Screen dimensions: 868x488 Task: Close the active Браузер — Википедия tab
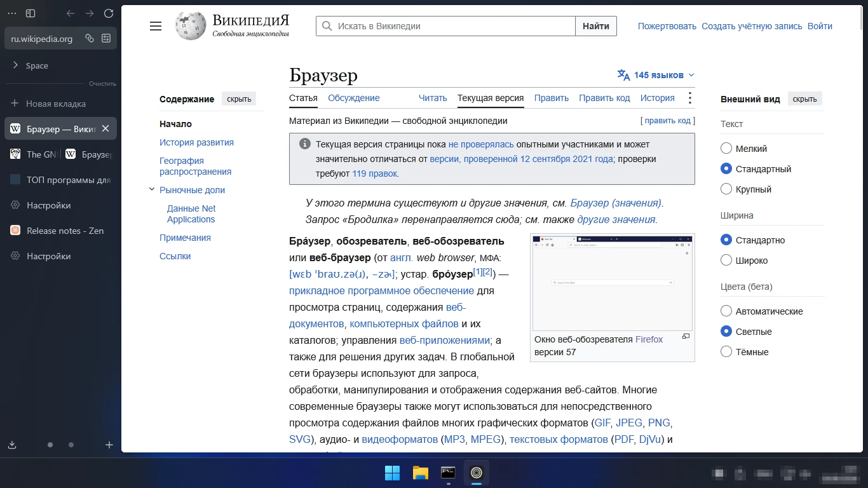click(x=105, y=128)
